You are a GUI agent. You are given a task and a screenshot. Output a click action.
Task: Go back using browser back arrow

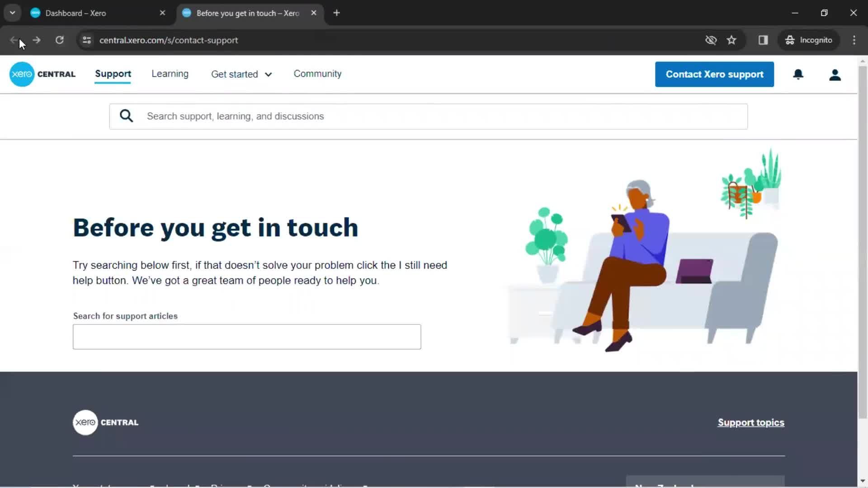[x=14, y=40]
